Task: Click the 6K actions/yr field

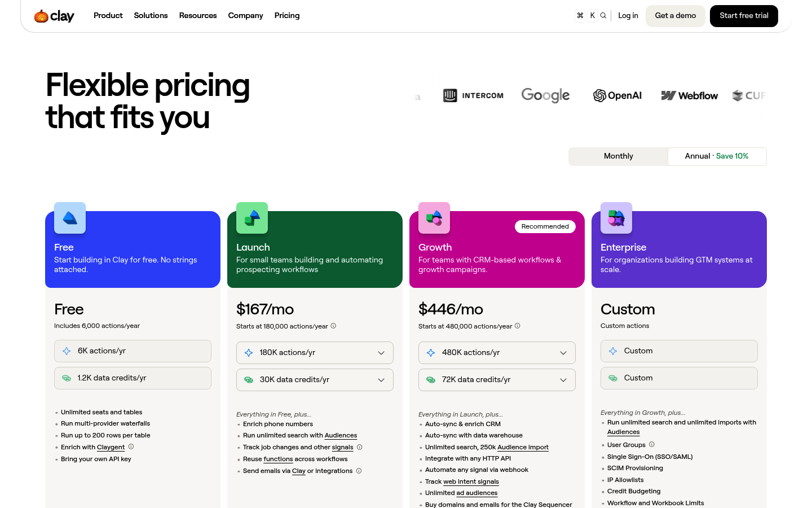Action: pos(133,351)
